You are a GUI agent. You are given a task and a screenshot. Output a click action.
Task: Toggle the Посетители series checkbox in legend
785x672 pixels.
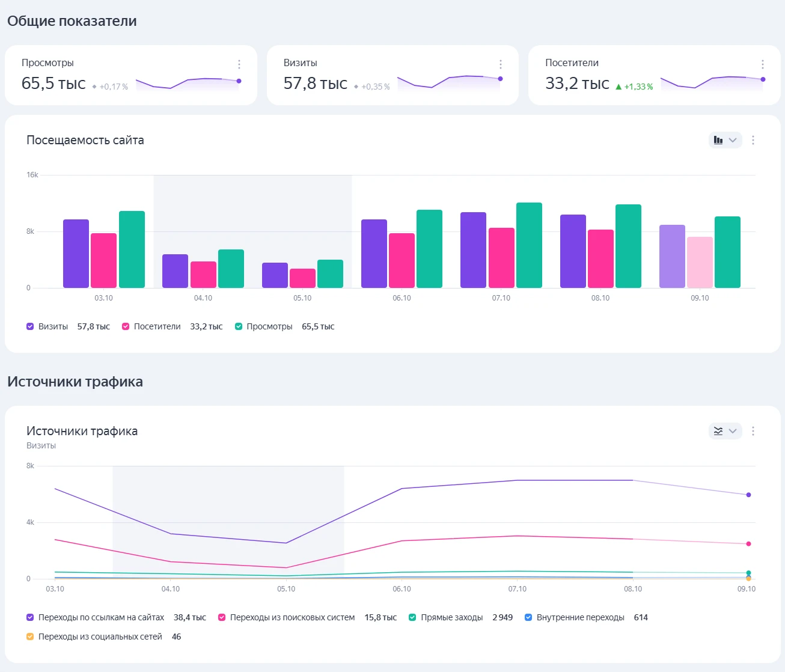(126, 326)
